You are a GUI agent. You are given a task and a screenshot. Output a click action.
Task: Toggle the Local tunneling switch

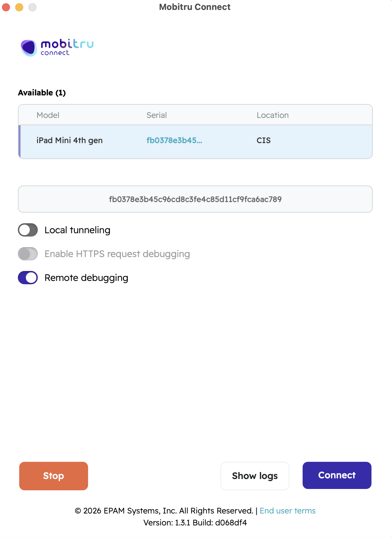[28, 230]
